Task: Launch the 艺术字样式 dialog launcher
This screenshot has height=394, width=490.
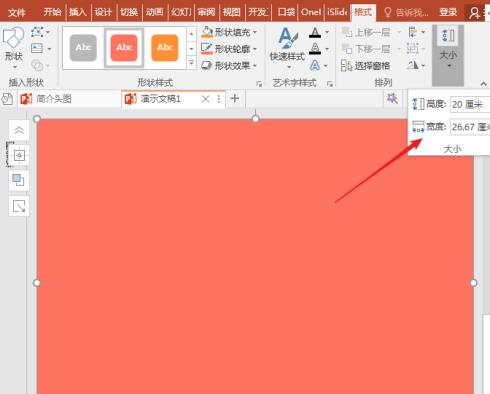Action: click(x=330, y=84)
